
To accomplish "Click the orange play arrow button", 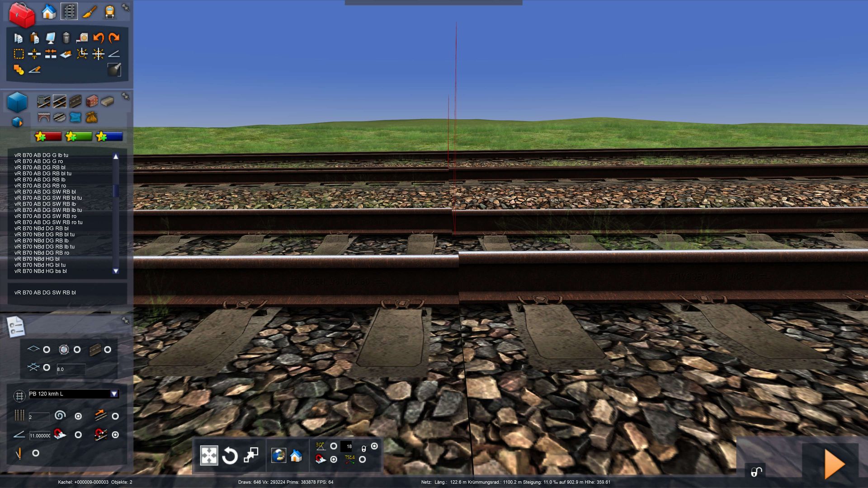I will (x=834, y=464).
